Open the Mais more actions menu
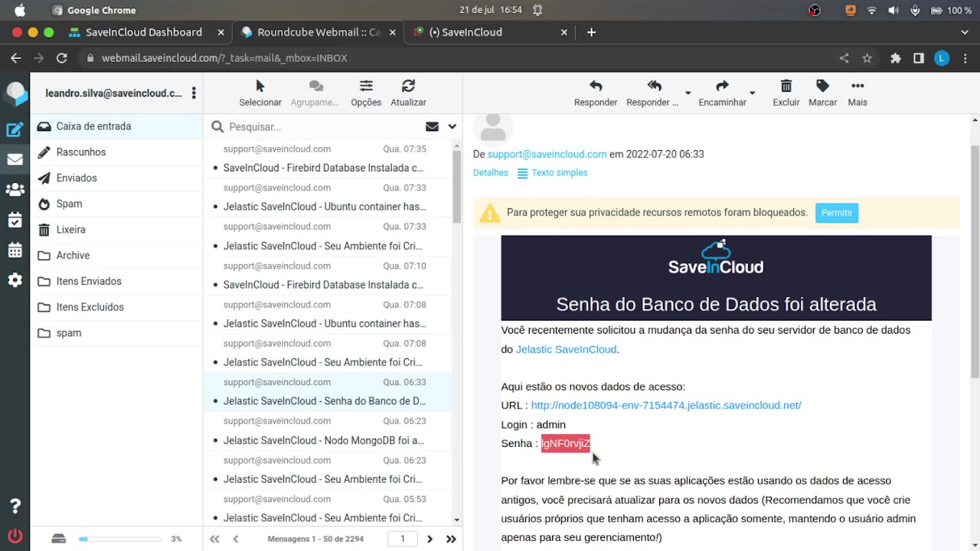The height and width of the screenshot is (551, 980). [x=857, y=93]
